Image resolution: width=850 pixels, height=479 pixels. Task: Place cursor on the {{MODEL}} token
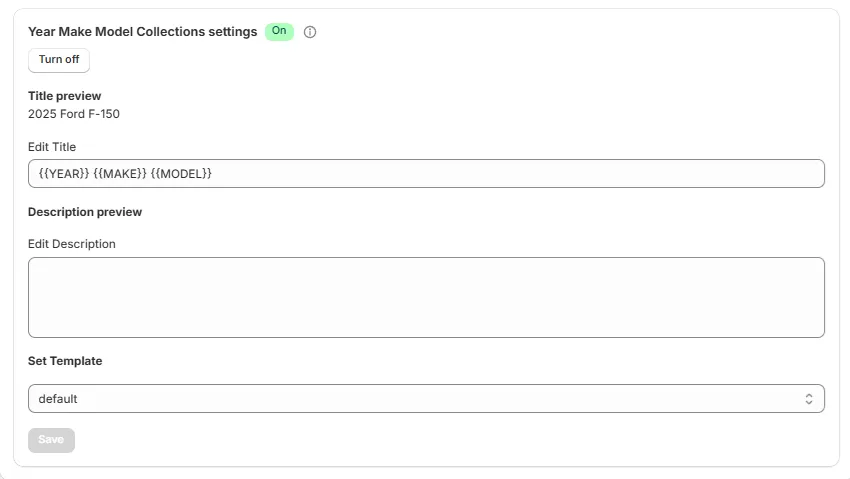pos(181,174)
